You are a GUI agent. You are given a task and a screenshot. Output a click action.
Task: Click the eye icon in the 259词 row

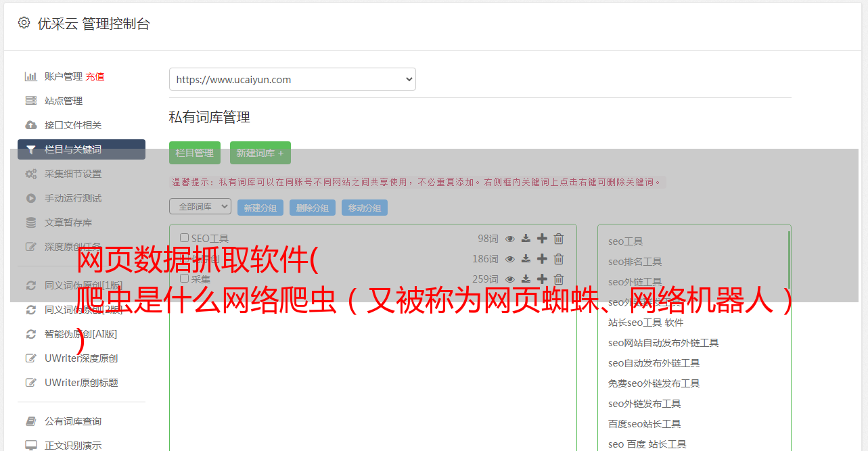pos(510,279)
